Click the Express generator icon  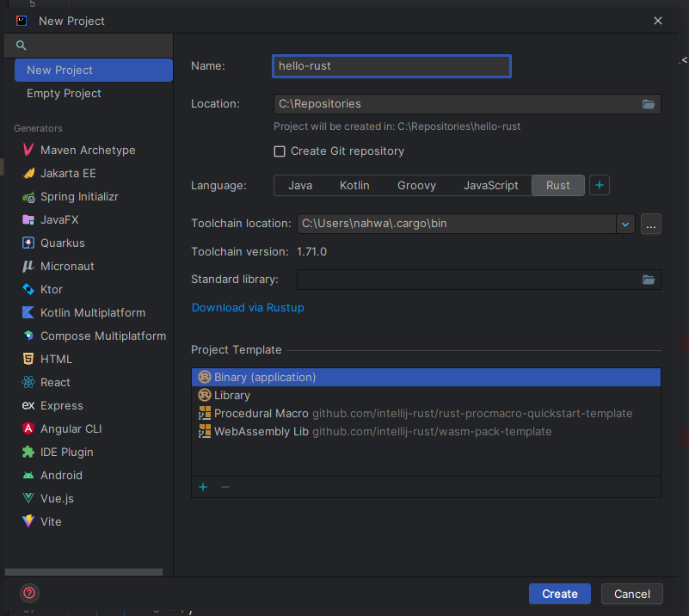pyautogui.click(x=28, y=405)
